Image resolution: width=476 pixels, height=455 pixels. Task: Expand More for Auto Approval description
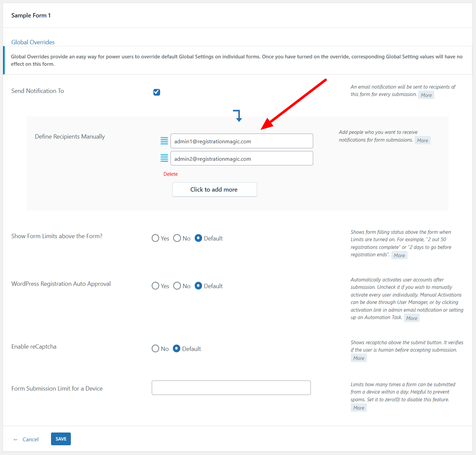click(x=412, y=318)
